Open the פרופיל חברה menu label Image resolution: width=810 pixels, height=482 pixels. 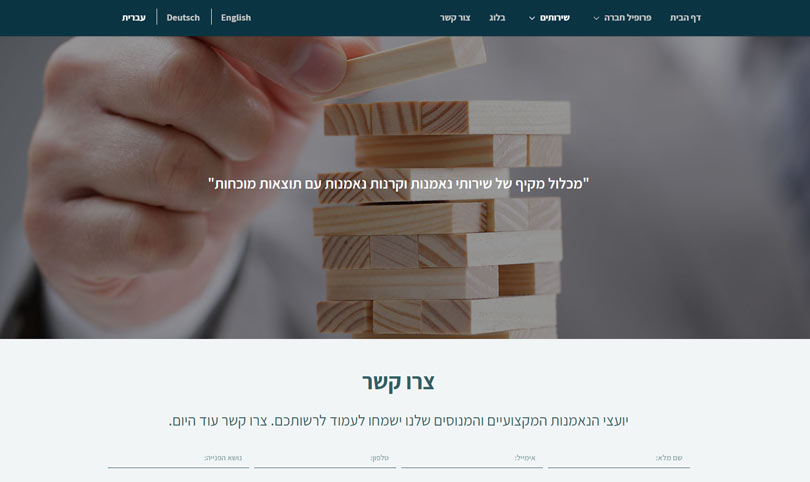click(x=627, y=18)
